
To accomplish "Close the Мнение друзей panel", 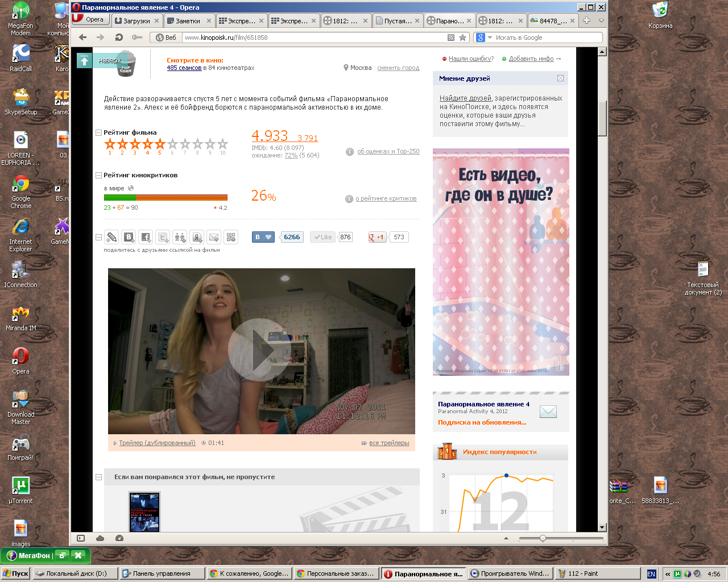I will (560, 78).
